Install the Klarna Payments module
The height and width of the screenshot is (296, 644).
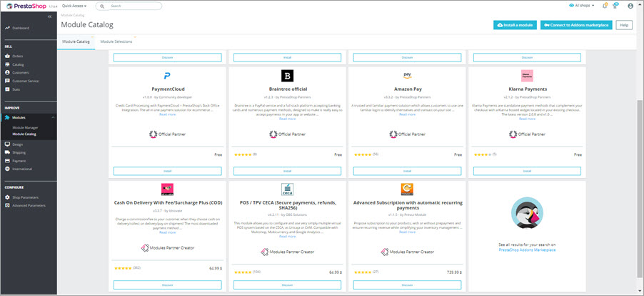[527, 171]
